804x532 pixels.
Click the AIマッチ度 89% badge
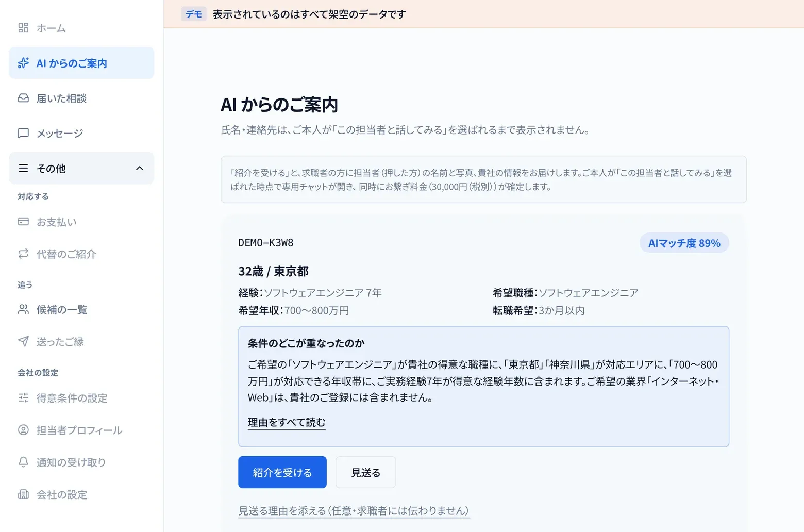click(684, 243)
